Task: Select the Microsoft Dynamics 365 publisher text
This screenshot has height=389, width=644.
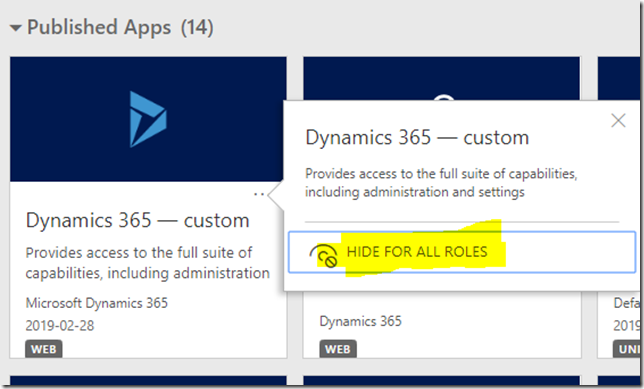Action: coord(97,303)
